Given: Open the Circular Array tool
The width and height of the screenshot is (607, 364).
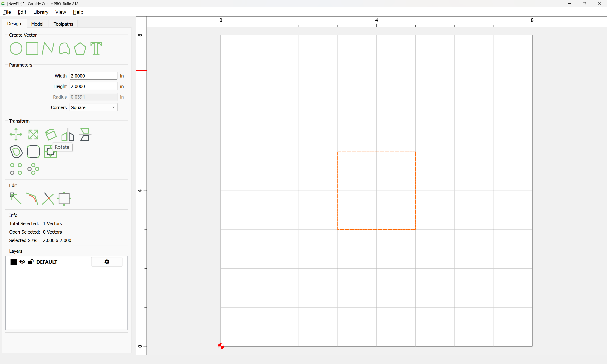Looking at the screenshot, I should pyautogui.click(x=33, y=169).
